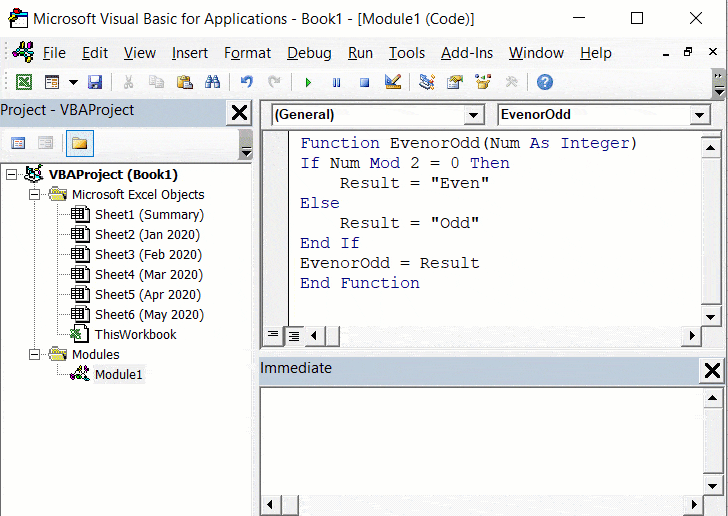Open Object Browser toolbar icon
Viewport: 728px width, 516px height.
[483, 82]
